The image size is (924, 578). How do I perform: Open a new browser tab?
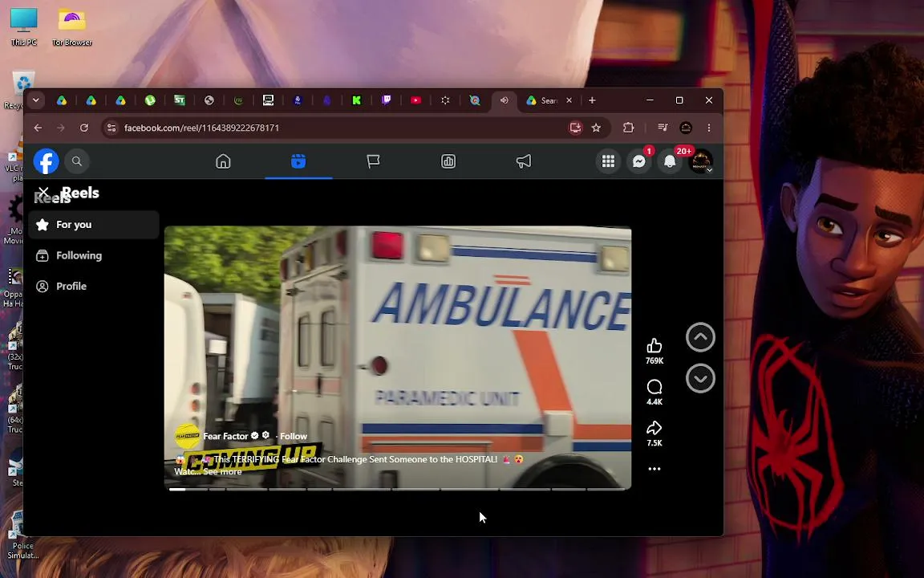pyautogui.click(x=592, y=100)
